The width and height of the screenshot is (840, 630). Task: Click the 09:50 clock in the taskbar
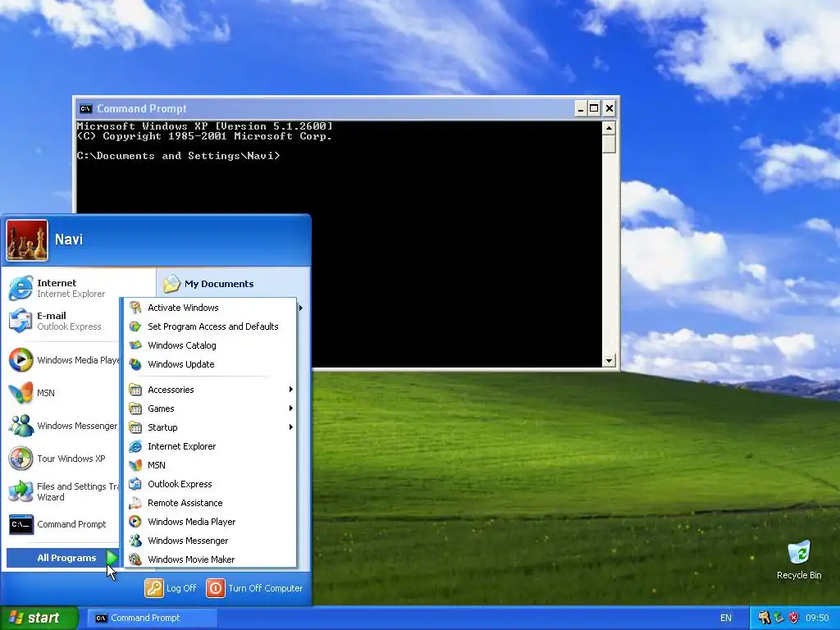817,618
